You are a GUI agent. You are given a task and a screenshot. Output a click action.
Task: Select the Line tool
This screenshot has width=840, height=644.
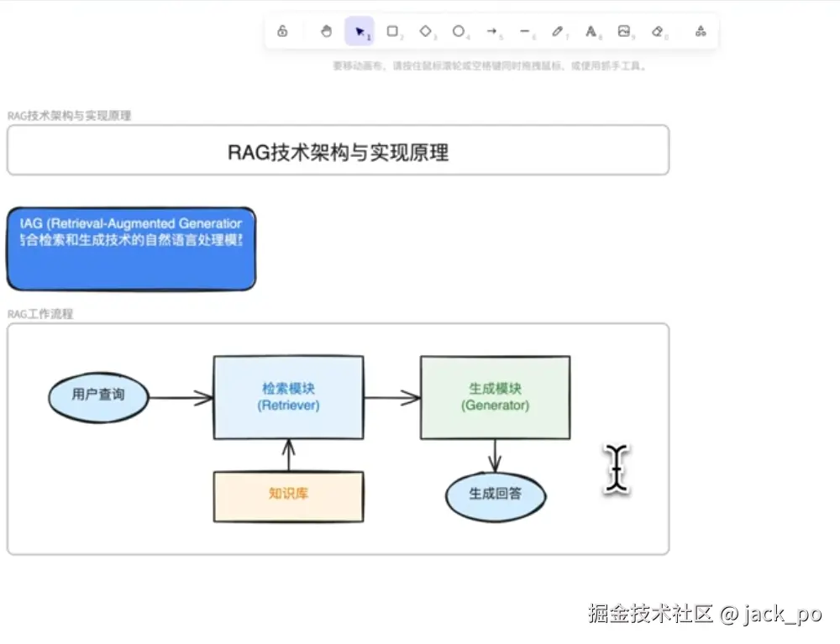pos(524,31)
